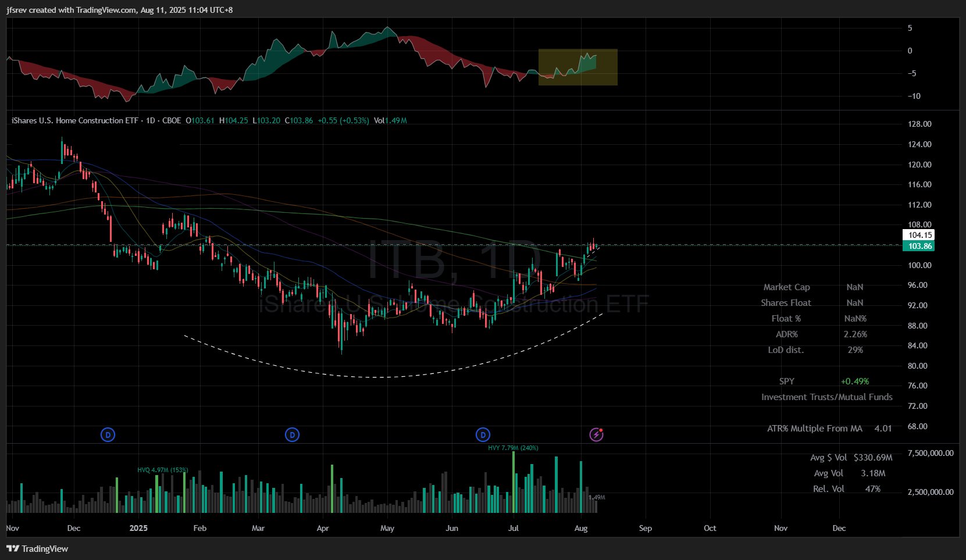Image resolution: width=966 pixels, height=560 pixels.
Task: Click the Oct label on the time axis
Action: point(710,528)
